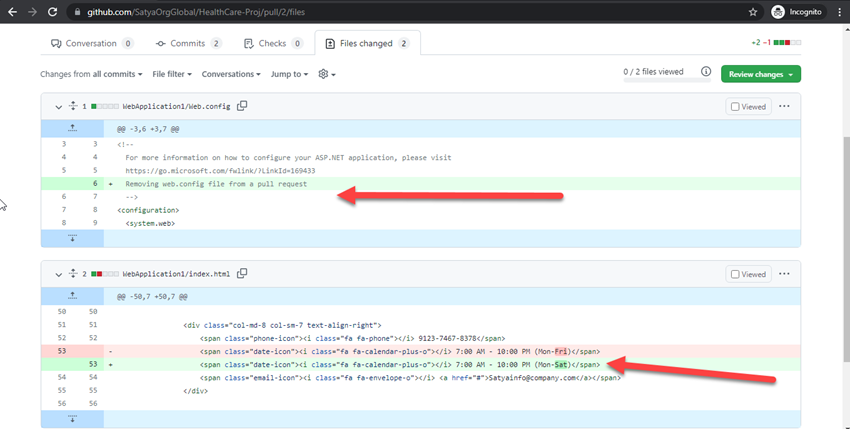Screen dimensions: 850x429
Task: Expand all lines in Web.config diff
Action: (73, 106)
